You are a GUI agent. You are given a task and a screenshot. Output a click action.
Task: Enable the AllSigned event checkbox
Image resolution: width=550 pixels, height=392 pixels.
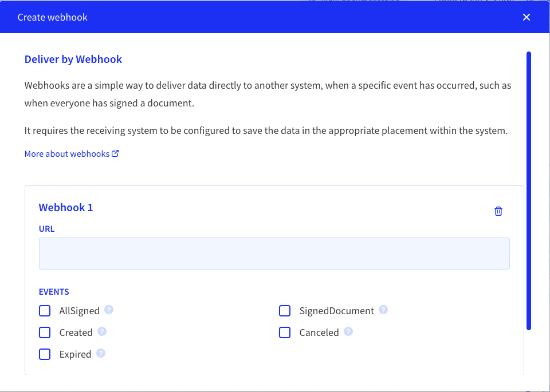click(x=45, y=311)
